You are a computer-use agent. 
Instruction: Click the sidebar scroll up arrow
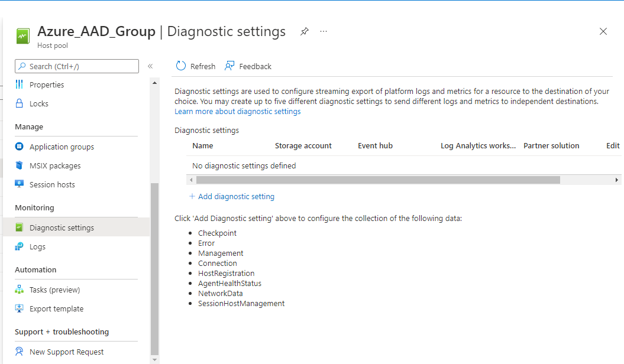(x=155, y=83)
